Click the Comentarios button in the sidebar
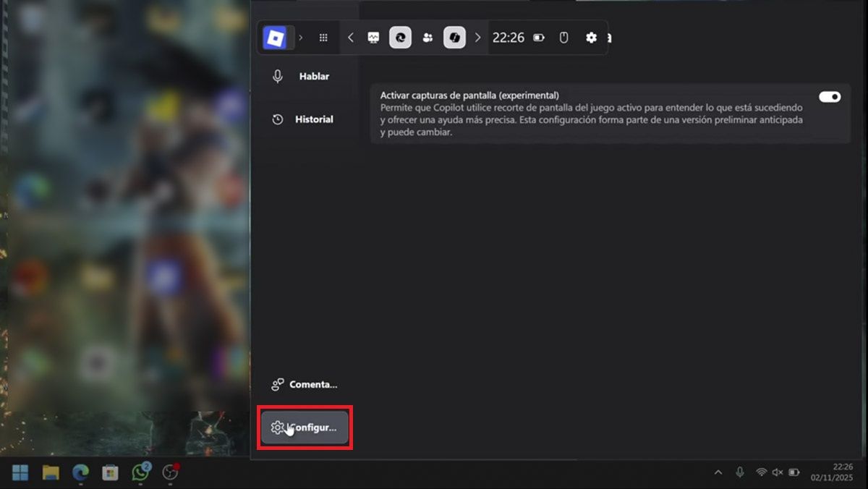The height and width of the screenshot is (489, 868). tap(305, 385)
